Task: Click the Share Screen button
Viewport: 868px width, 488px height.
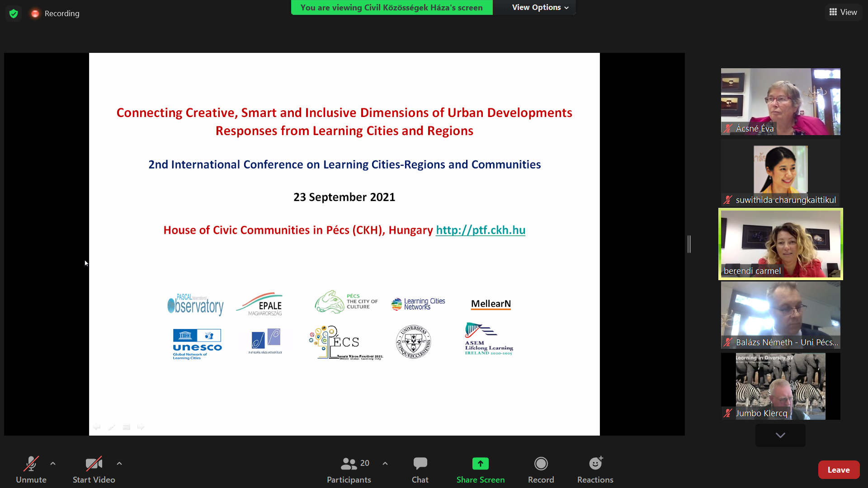Action: tap(480, 469)
